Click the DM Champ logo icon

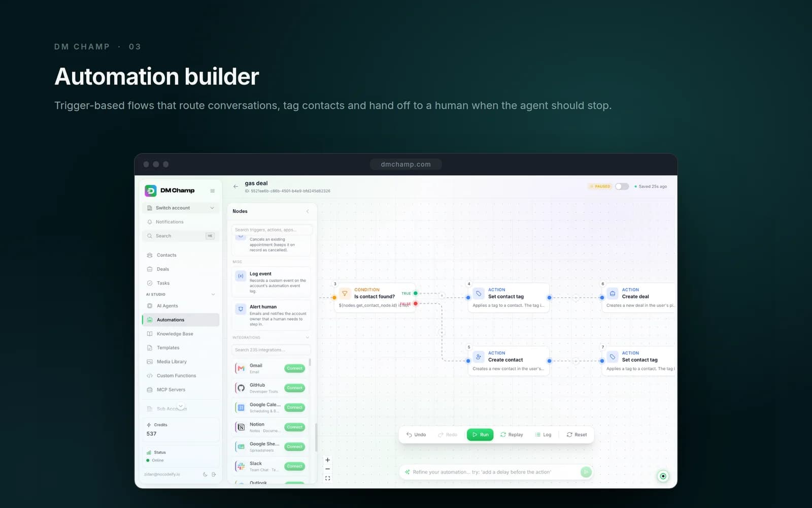[x=151, y=190]
